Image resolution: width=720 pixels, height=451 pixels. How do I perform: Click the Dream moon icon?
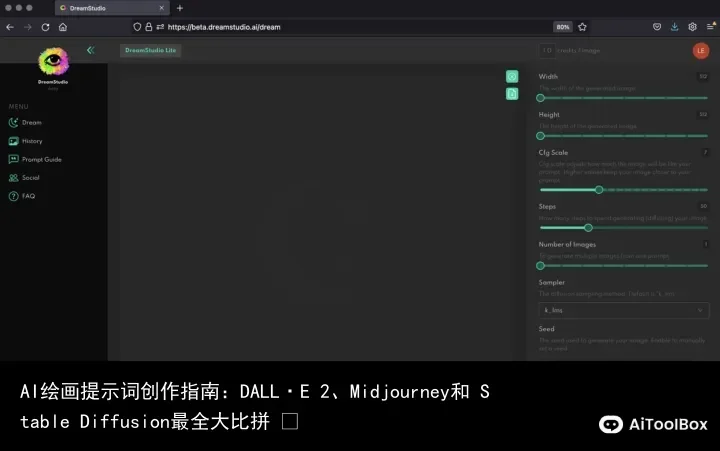[x=13, y=123]
